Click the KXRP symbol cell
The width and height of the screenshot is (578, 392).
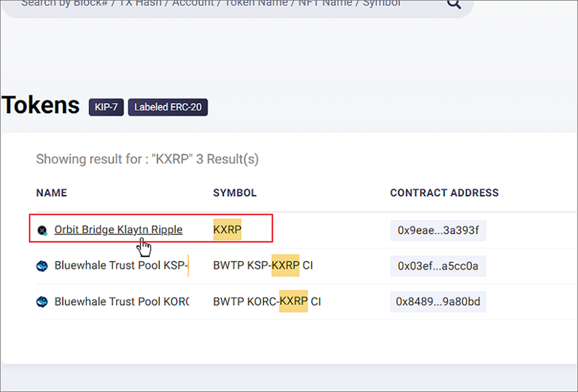(x=227, y=230)
